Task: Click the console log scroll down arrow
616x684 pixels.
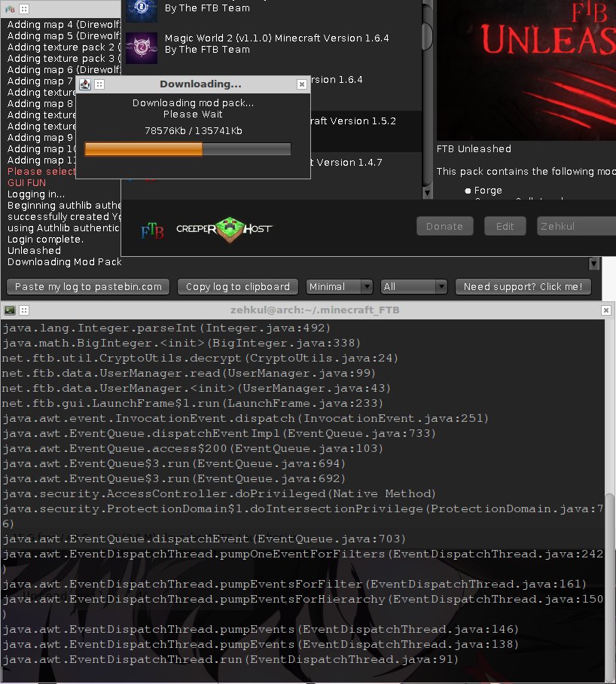Action: tap(593, 263)
